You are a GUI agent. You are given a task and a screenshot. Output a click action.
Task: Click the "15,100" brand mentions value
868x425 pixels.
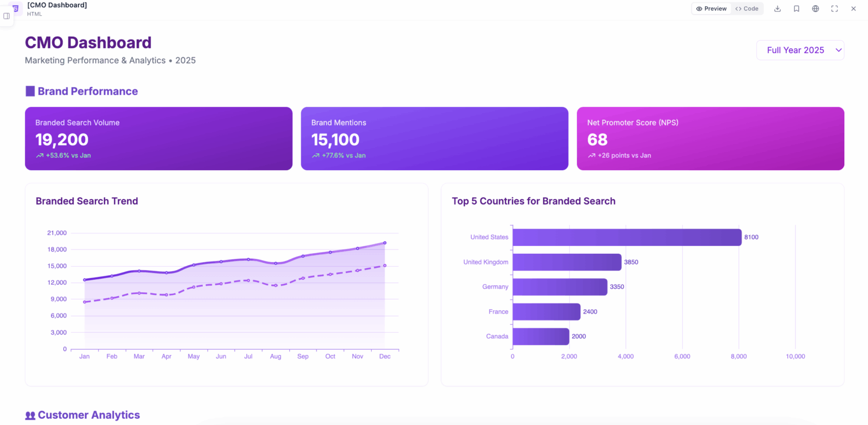336,140
